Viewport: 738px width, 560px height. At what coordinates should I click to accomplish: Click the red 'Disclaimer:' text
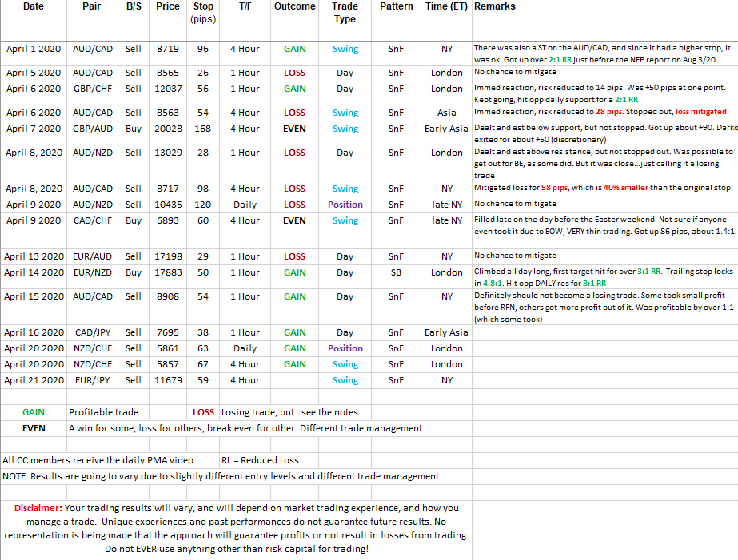[38, 508]
